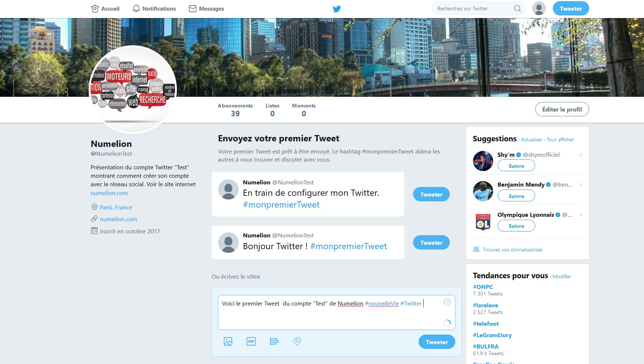Click the Twitter bird logo

(337, 9)
